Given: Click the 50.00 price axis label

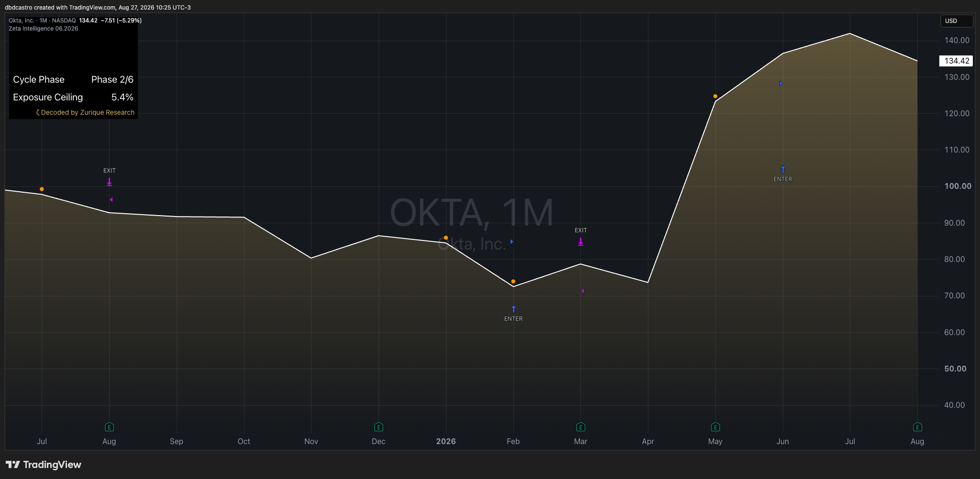Looking at the screenshot, I should pyautogui.click(x=956, y=369).
